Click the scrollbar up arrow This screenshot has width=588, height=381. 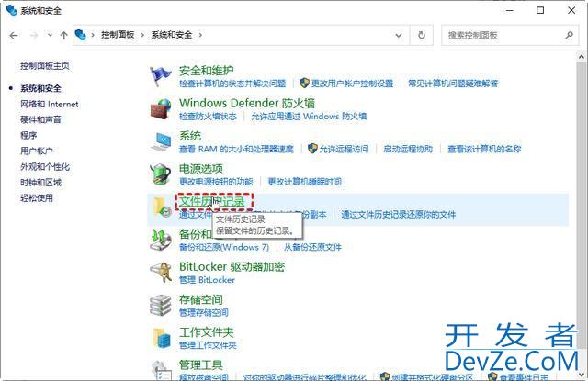pyautogui.click(x=582, y=57)
